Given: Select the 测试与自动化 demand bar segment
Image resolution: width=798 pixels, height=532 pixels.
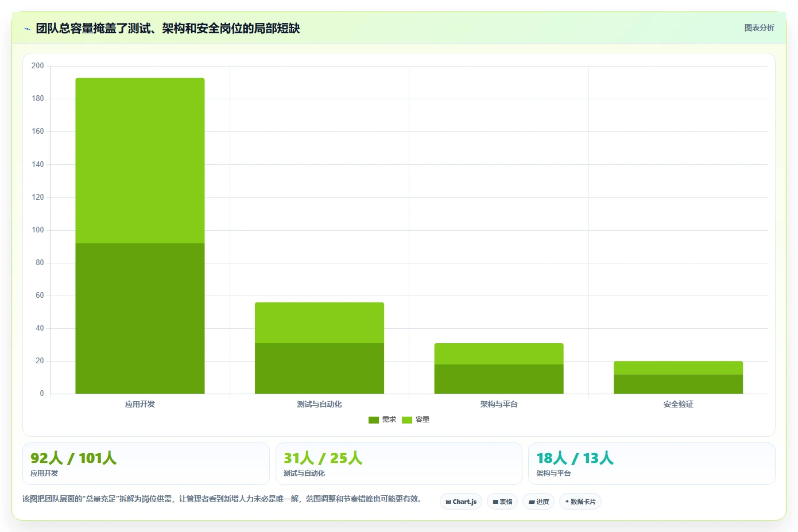Looking at the screenshot, I should pyautogui.click(x=319, y=368).
